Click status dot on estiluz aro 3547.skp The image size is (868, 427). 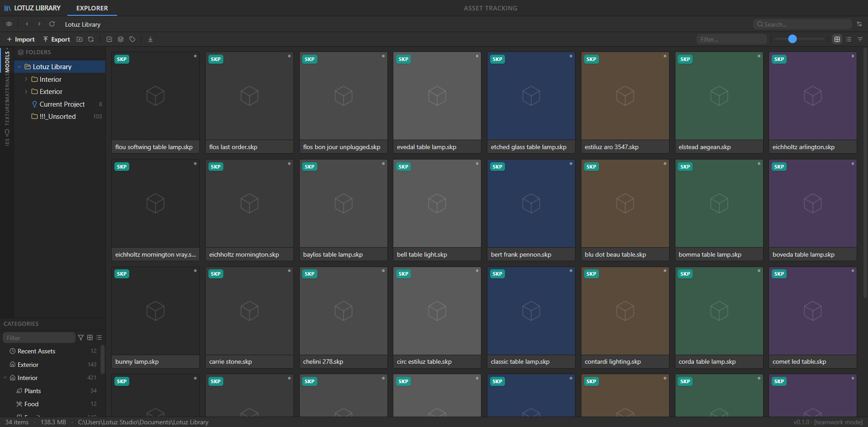pos(665,56)
